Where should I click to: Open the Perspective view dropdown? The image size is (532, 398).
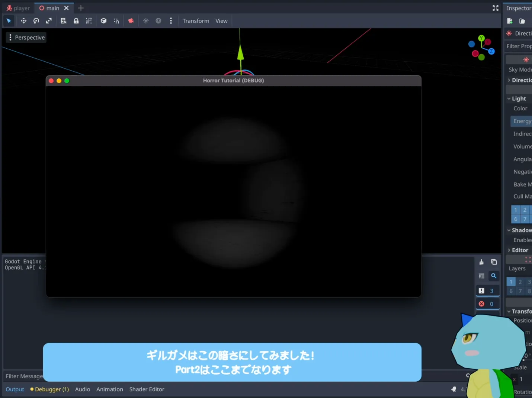pyautogui.click(x=26, y=38)
